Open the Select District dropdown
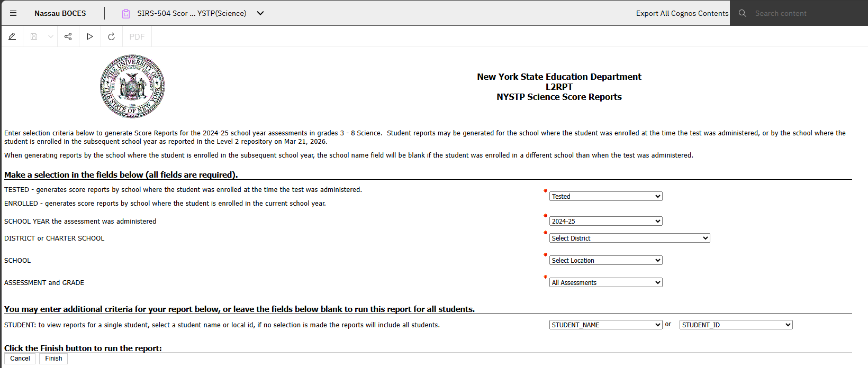The width and height of the screenshot is (868, 368). pyautogui.click(x=630, y=238)
